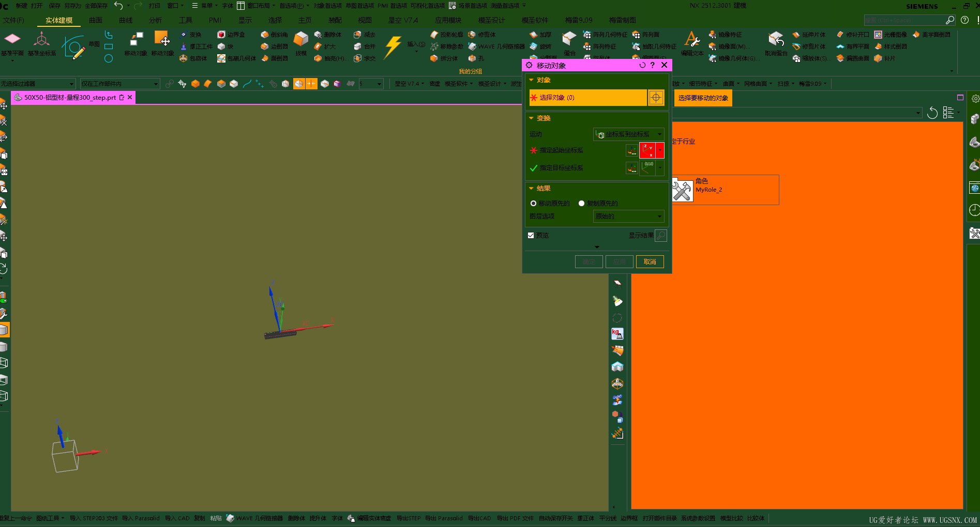Click the 合并 unite tool
Screen dimensions: 980x527
(365, 47)
